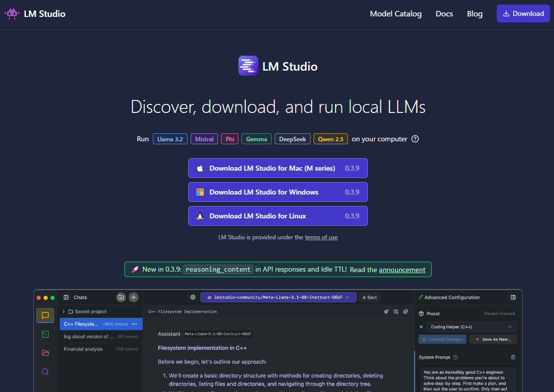Screen dimensions: 554x392
Task: Click the Advanced Configuration pencil icon
Action: coord(421,297)
